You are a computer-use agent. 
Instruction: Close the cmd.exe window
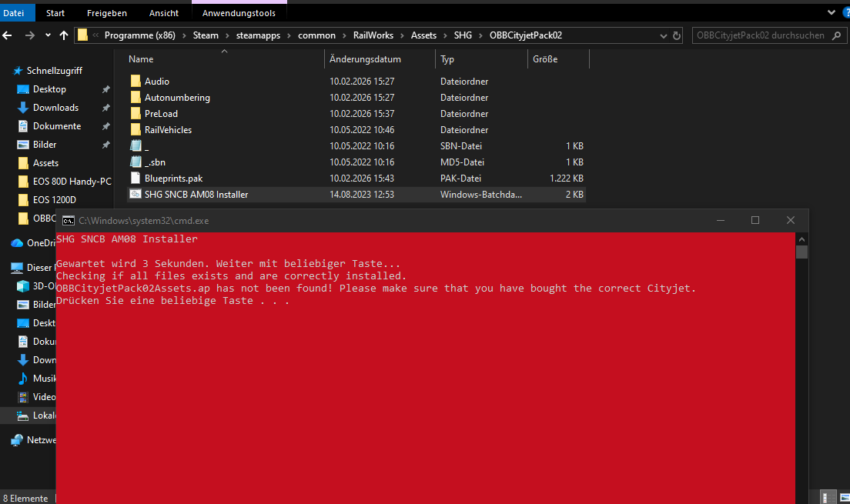tap(791, 220)
